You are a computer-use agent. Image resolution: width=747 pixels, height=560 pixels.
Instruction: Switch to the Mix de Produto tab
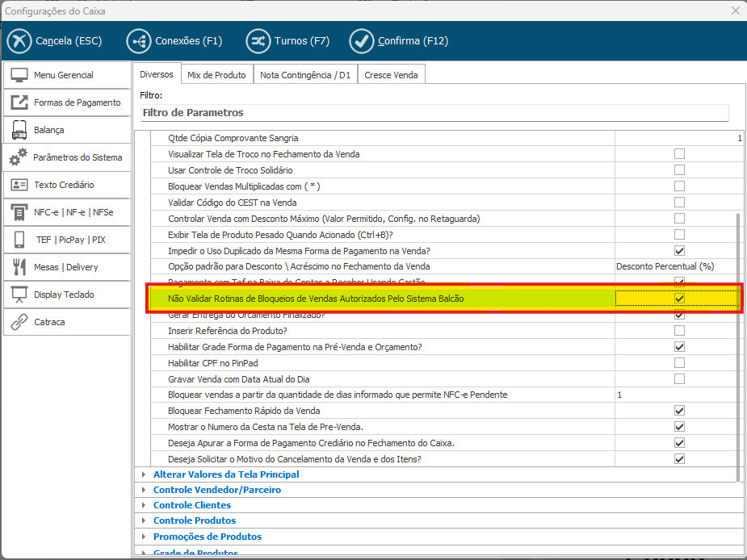[216, 75]
